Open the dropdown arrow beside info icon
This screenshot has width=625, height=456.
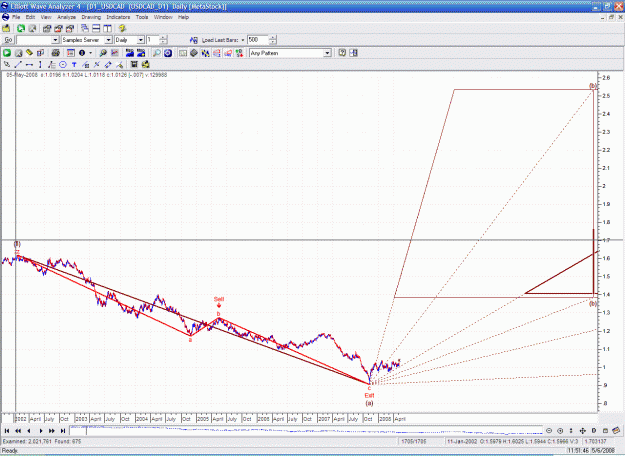[90, 53]
